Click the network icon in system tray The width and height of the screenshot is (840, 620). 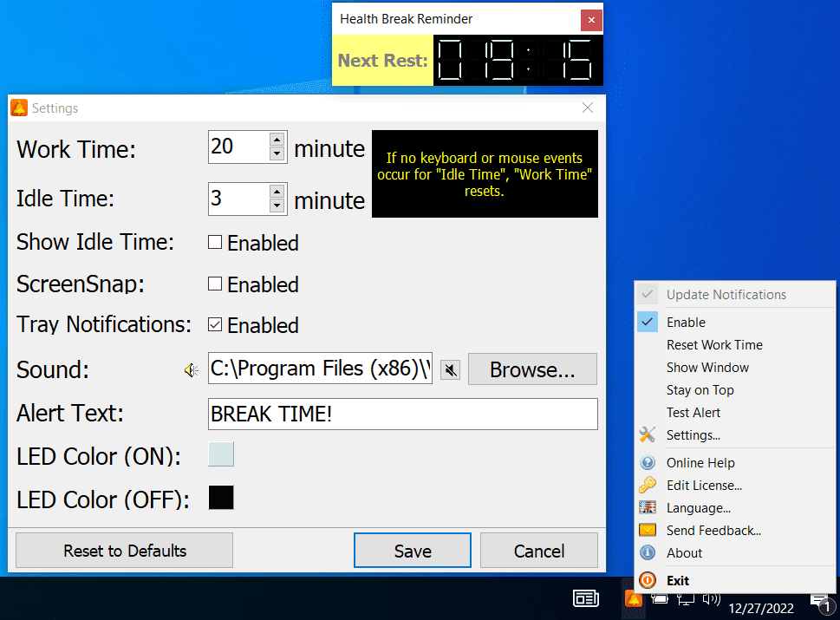[x=685, y=599]
